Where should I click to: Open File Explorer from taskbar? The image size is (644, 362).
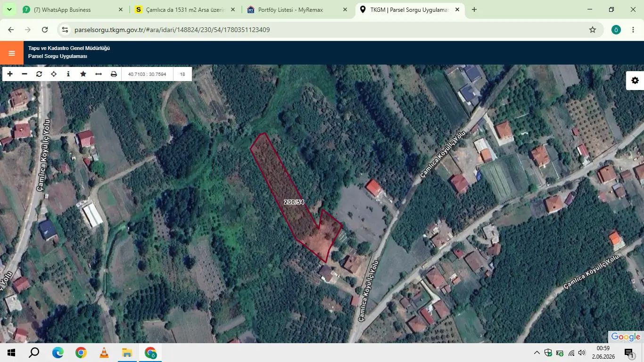[x=127, y=353]
